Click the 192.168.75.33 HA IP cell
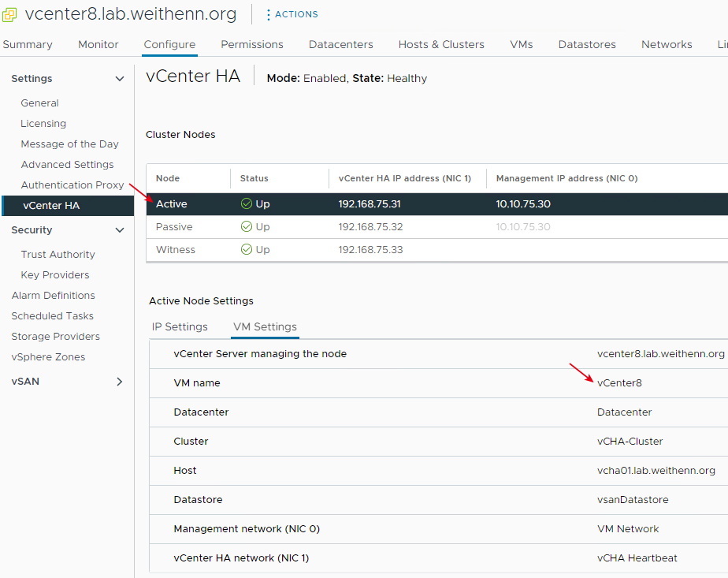 pyautogui.click(x=370, y=250)
